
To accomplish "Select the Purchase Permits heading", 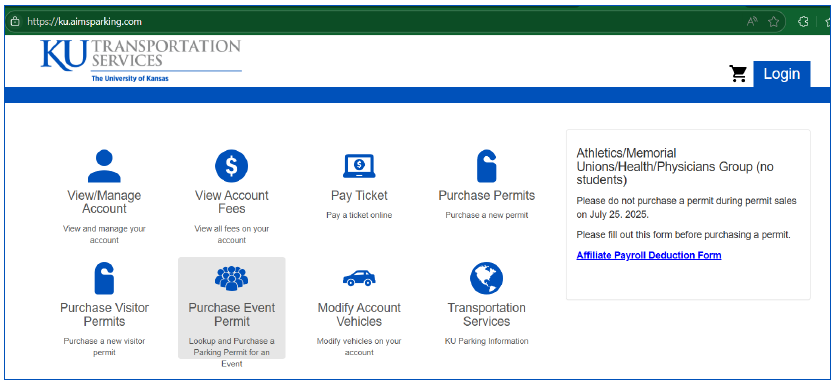I will [x=486, y=195].
